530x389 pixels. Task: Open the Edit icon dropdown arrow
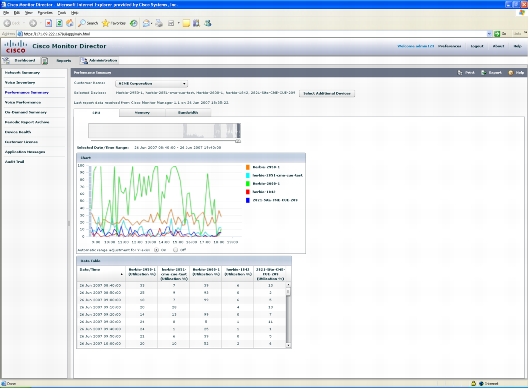tap(178, 23)
